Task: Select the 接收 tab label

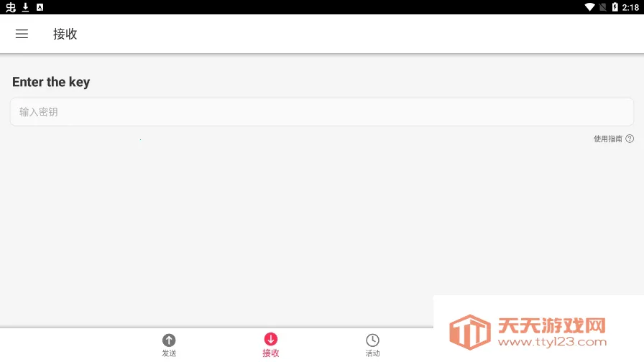Action: click(271, 353)
